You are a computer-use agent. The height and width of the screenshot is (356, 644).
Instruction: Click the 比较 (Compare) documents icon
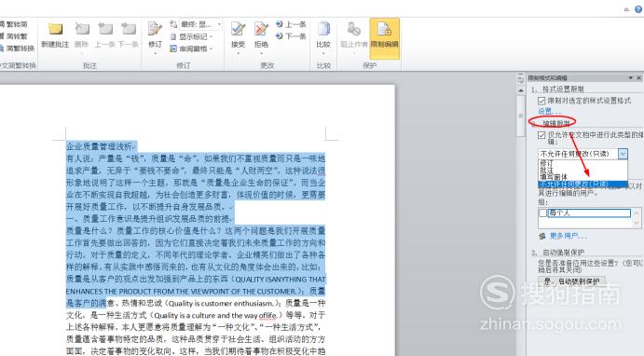(x=323, y=35)
